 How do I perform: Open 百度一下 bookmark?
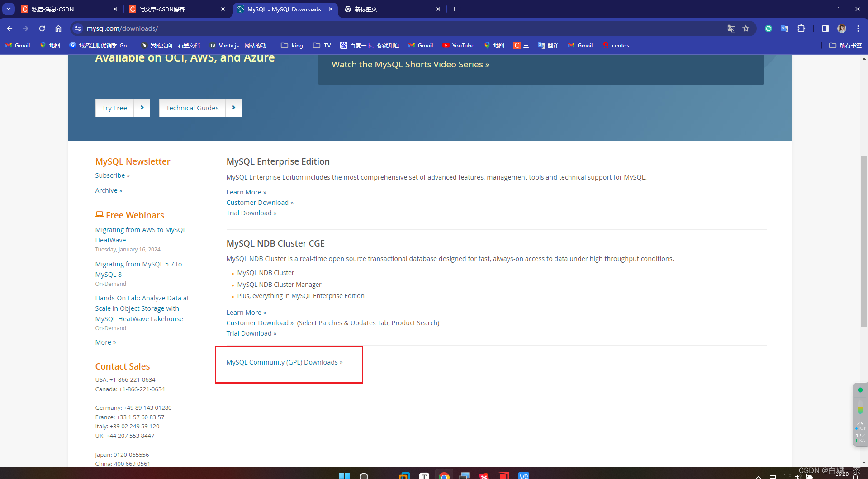coord(370,46)
